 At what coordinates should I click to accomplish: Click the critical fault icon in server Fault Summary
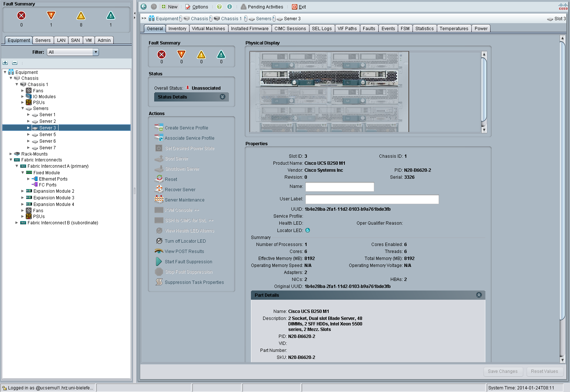tap(162, 54)
